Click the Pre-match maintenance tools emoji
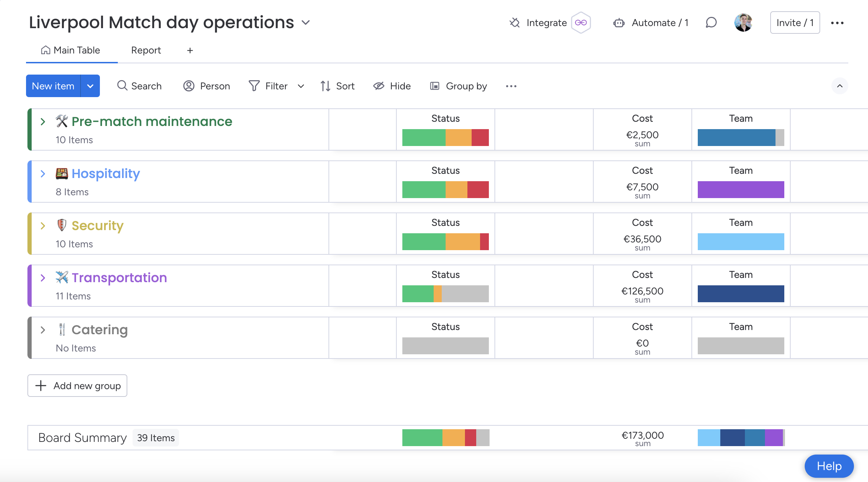 62,121
